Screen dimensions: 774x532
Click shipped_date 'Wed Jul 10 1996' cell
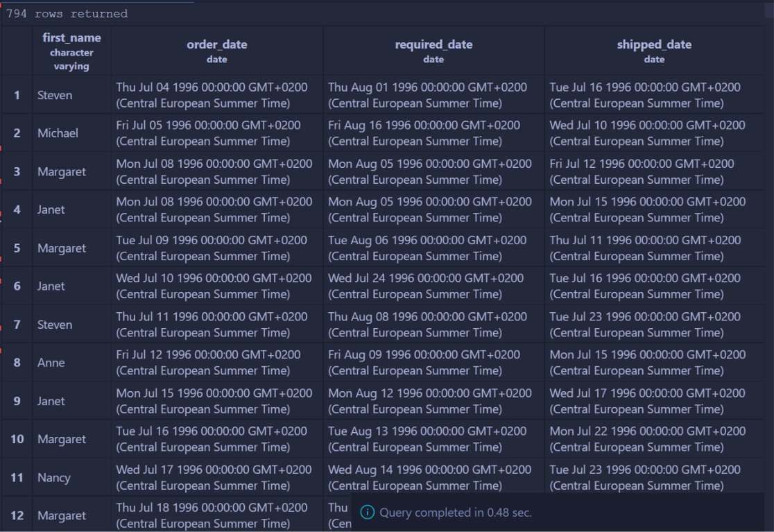(x=654, y=132)
